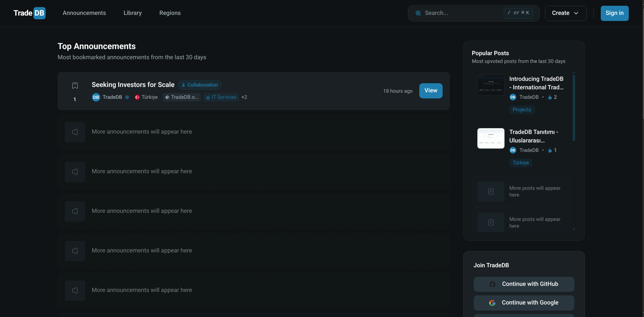Select the IT Services tag
Image resolution: width=644 pixels, height=317 pixels.
tap(221, 97)
